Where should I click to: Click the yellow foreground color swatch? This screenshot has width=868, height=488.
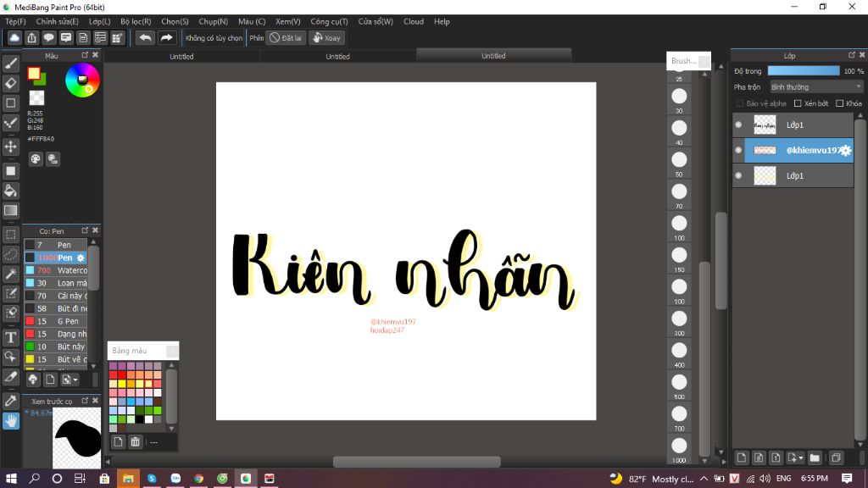click(x=34, y=74)
